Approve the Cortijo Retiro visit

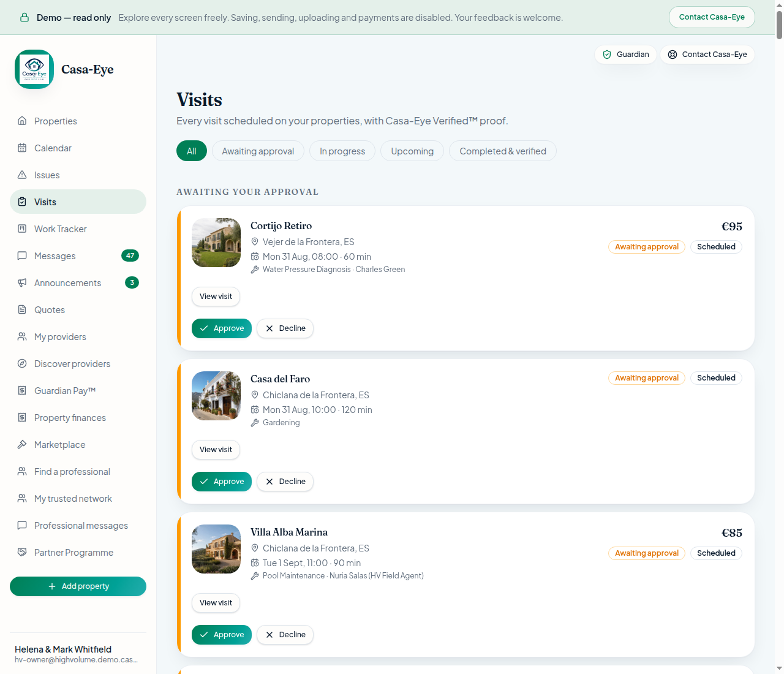[222, 328]
